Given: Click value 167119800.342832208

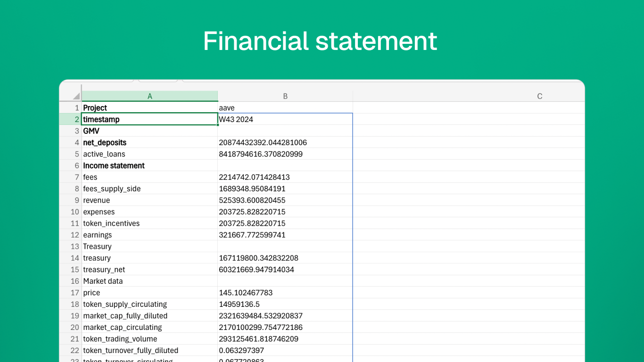Looking at the screenshot, I should [x=285, y=258].
